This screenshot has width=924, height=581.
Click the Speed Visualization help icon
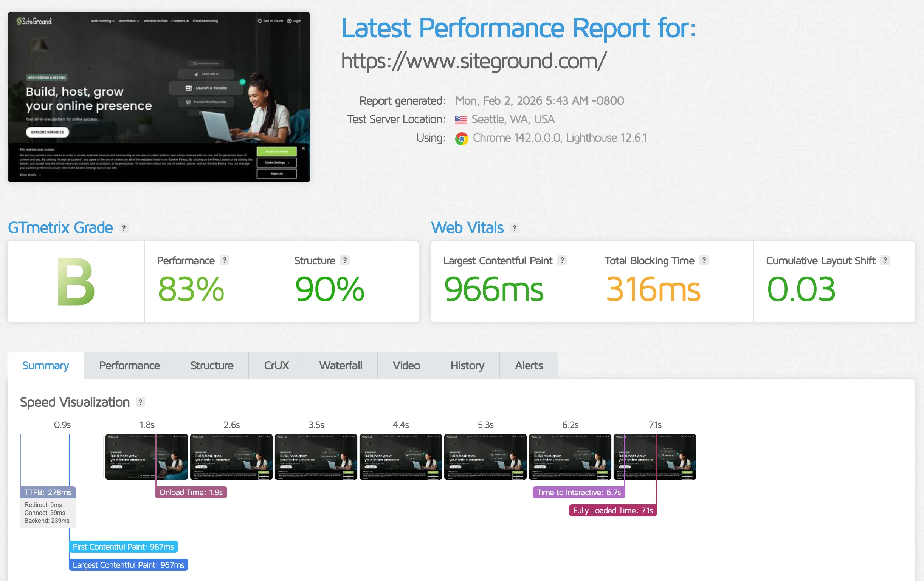(x=140, y=402)
